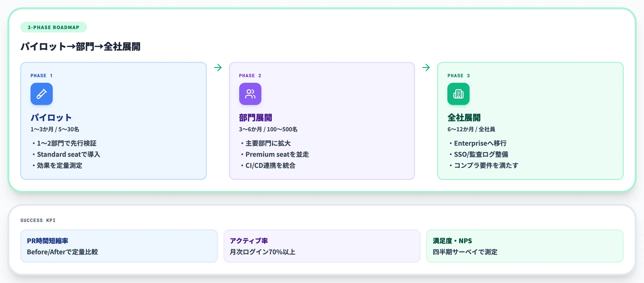Click the PHASE 3 label
This screenshot has height=283, width=644.
[x=458, y=76]
